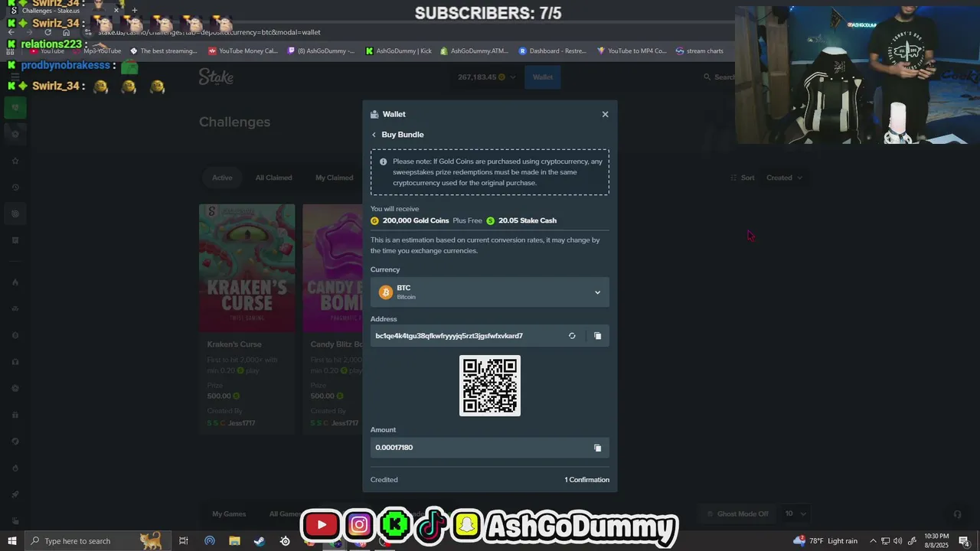Click the headset support icon
The width and height of the screenshot is (980, 551).
click(x=957, y=514)
